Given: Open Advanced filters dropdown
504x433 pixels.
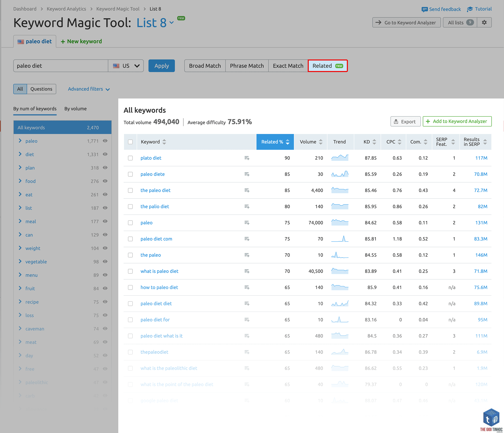Looking at the screenshot, I should pos(89,89).
